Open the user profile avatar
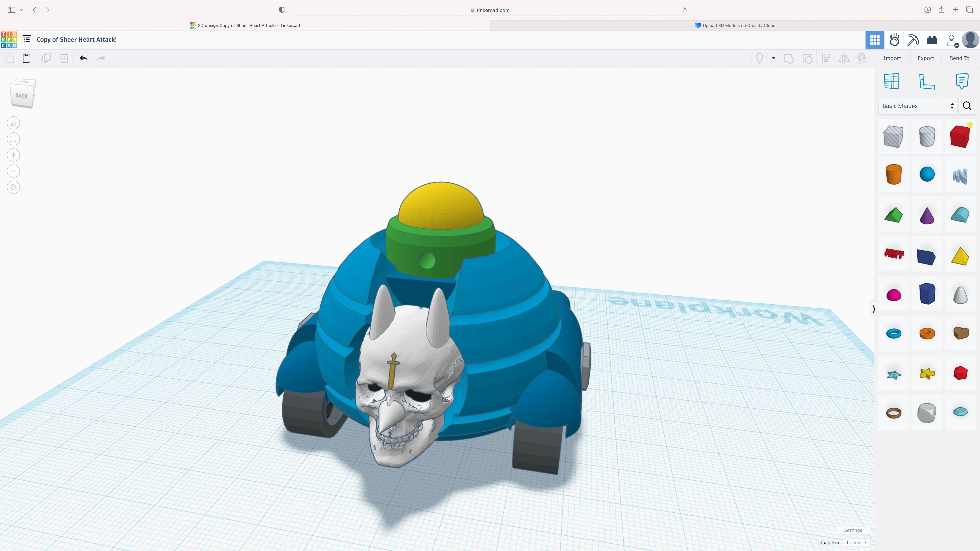This screenshot has width=980, height=551. point(970,40)
